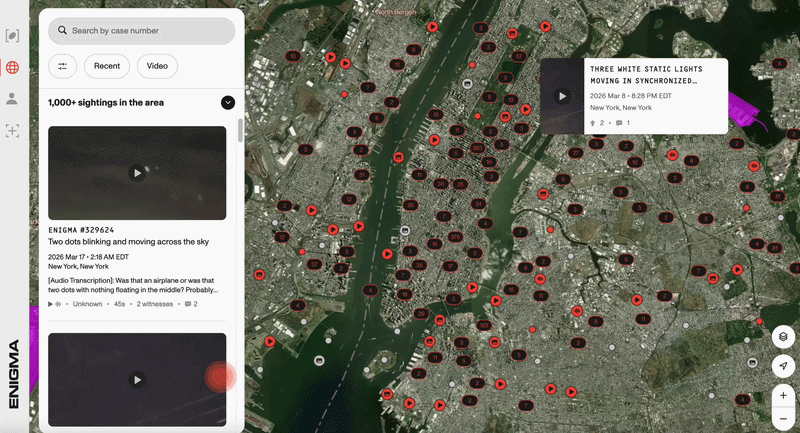This screenshot has width=800, height=433.
Task: Click the Search by case number field
Action: click(141, 31)
